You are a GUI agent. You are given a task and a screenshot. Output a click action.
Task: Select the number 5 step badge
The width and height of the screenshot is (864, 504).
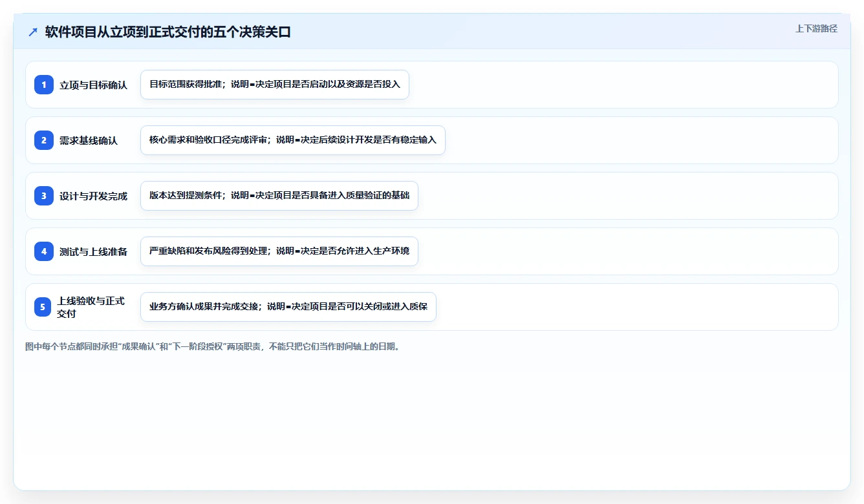[43, 307]
